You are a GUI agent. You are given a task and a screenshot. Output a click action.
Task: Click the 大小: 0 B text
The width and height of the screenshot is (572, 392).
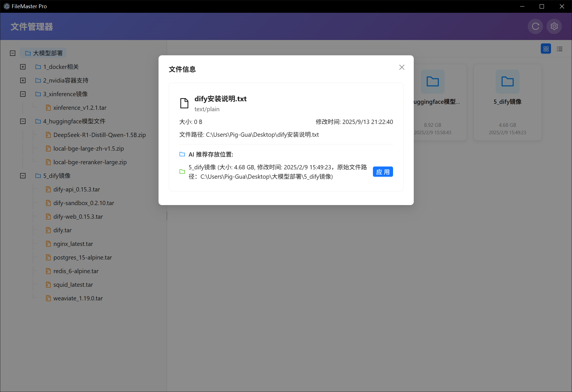coord(191,122)
